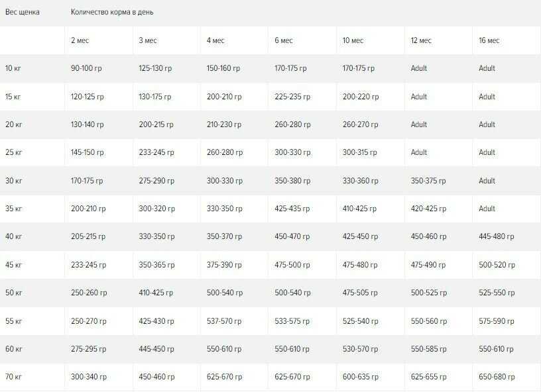The height and width of the screenshot is (392, 541).
Task: Click the "300-315 гр" cell
Action: (x=360, y=152)
